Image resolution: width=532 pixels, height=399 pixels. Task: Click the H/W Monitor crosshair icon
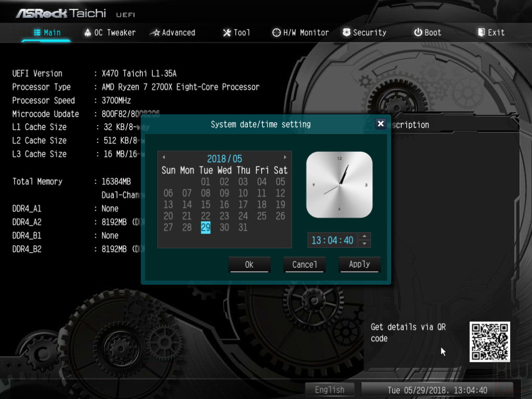tap(276, 32)
